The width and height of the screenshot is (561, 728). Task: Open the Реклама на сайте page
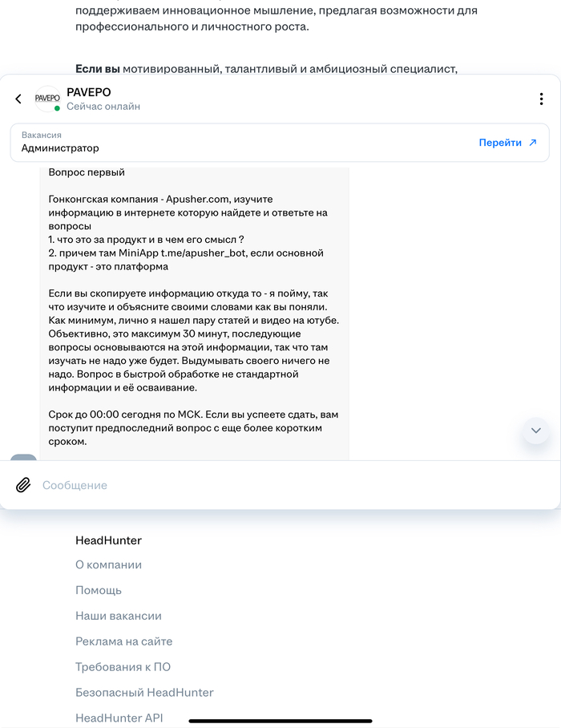tap(123, 641)
